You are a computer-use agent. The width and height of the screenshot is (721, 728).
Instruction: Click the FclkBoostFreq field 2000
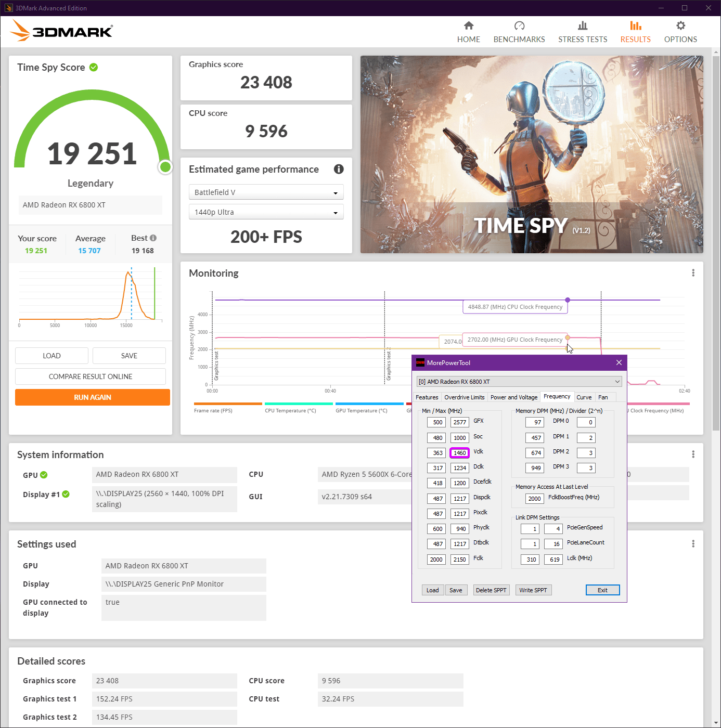[x=535, y=499]
